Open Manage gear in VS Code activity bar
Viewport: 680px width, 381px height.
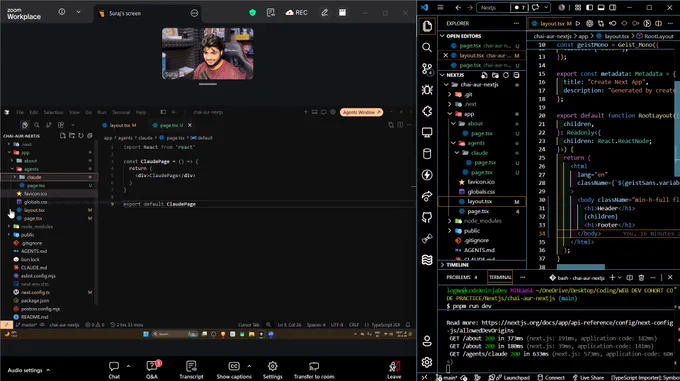[427, 362]
